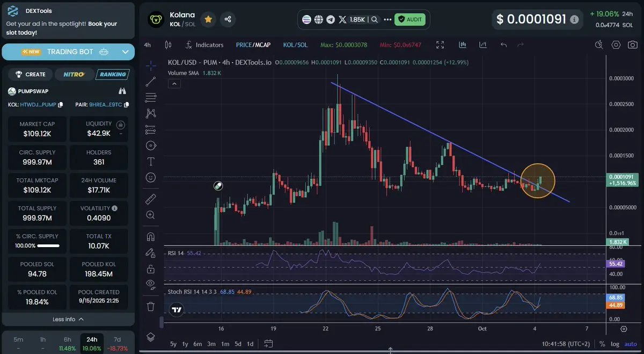Click the search magnifier in social bar
This screenshot has width=644, height=354.
(374, 19)
